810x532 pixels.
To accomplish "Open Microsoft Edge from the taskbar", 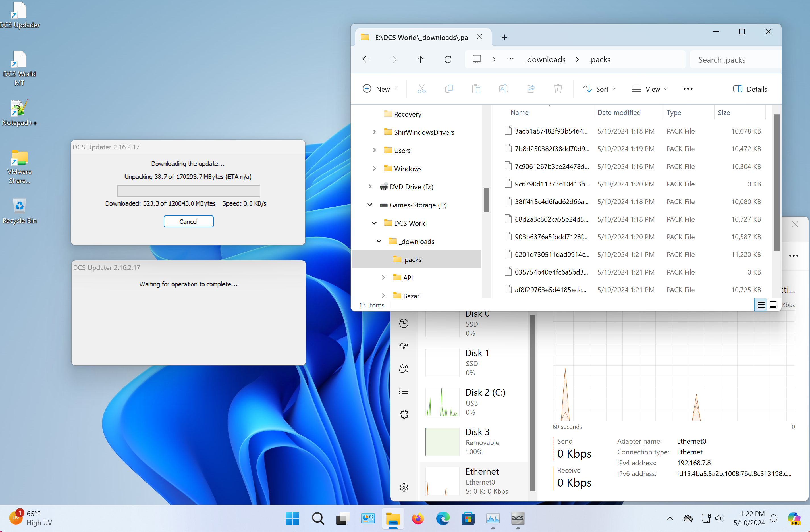I will point(443,518).
